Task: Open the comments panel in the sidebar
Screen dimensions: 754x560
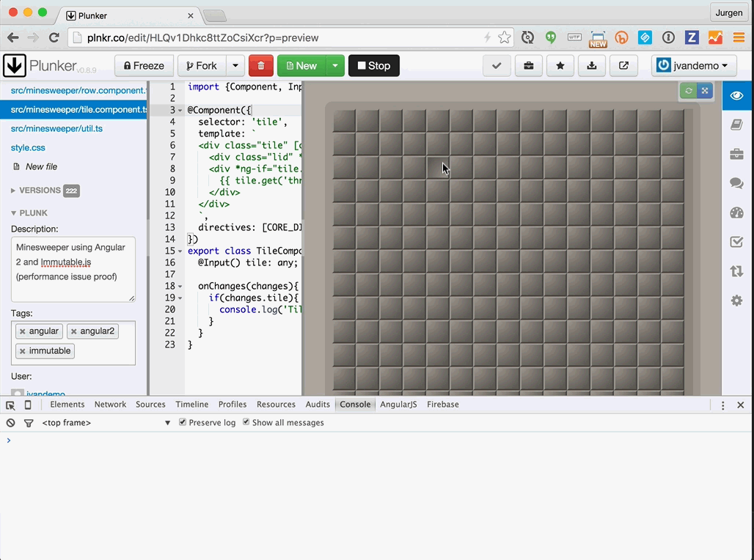Action: point(736,183)
